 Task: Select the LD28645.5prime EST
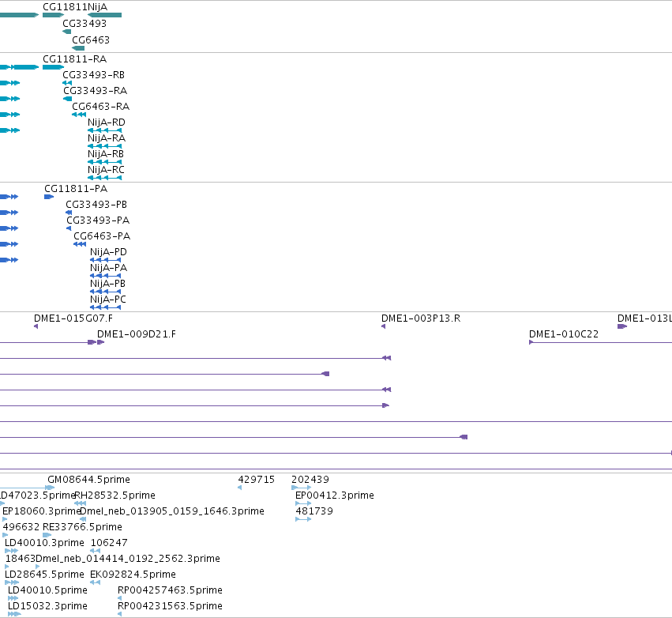[12, 583]
